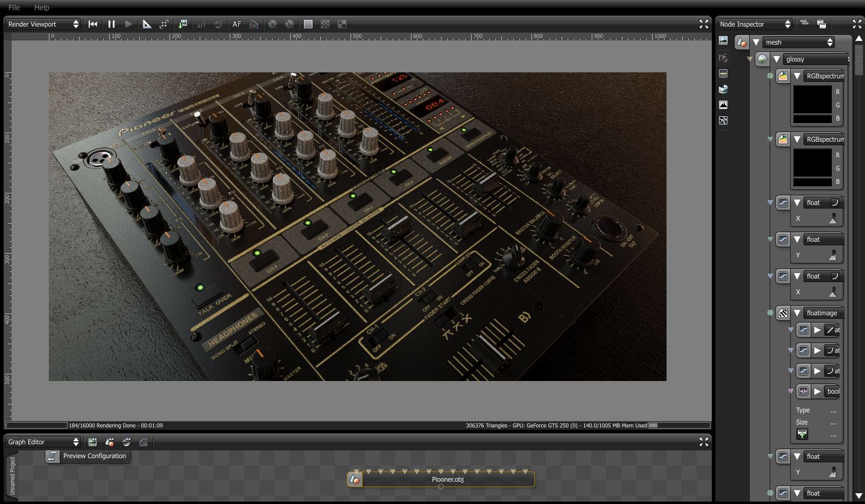This screenshot has height=504, width=865.
Task: Click the floatimage striped texture icon
Action: (783, 313)
